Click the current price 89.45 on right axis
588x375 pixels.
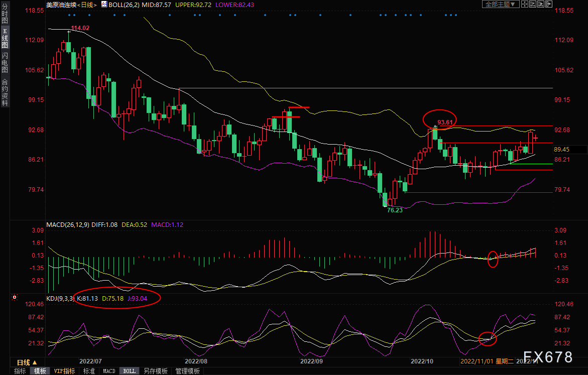pos(561,149)
